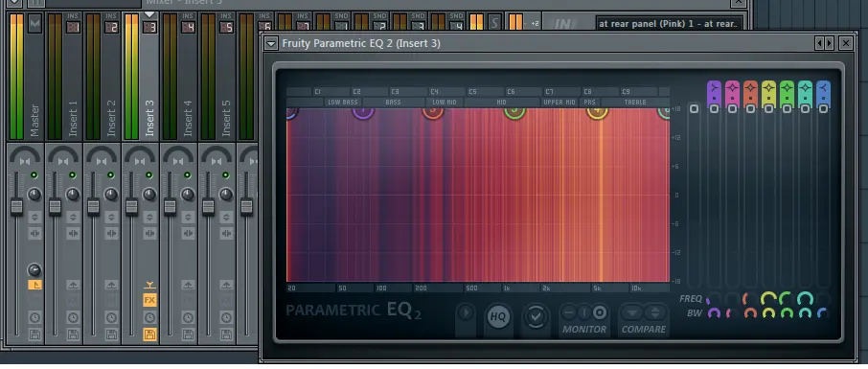Select the circle Monitor option

tap(599, 313)
